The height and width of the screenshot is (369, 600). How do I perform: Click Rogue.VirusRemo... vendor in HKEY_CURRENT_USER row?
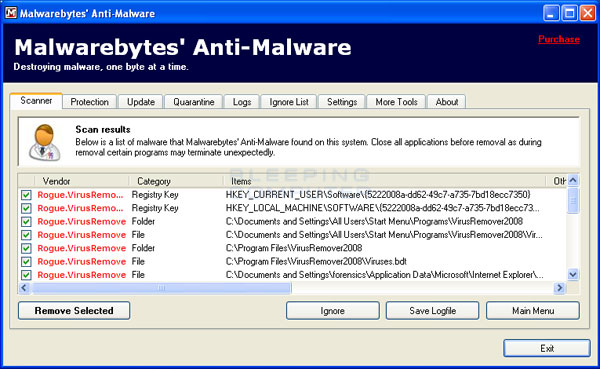(80, 195)
